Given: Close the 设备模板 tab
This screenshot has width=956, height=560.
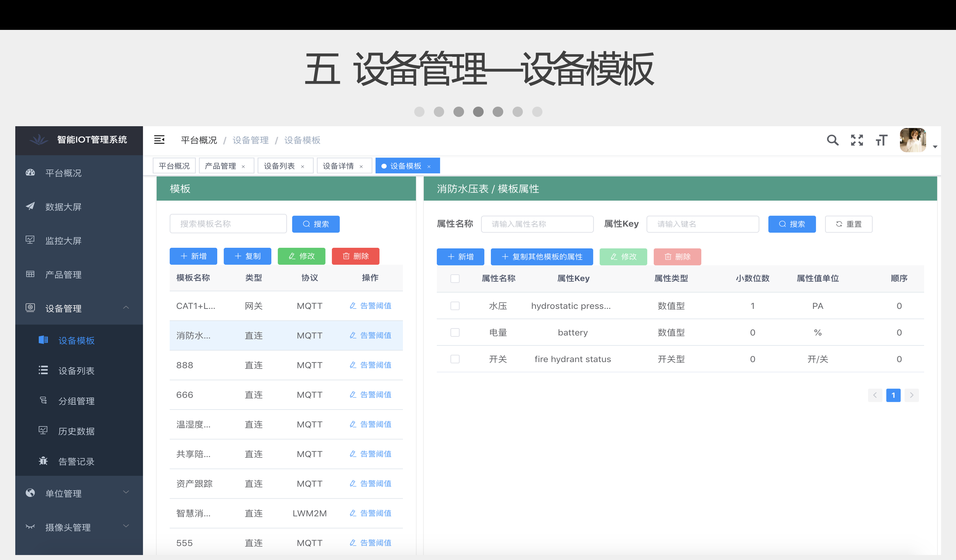Looking at the screenshot, I should [x=429, y=166].
